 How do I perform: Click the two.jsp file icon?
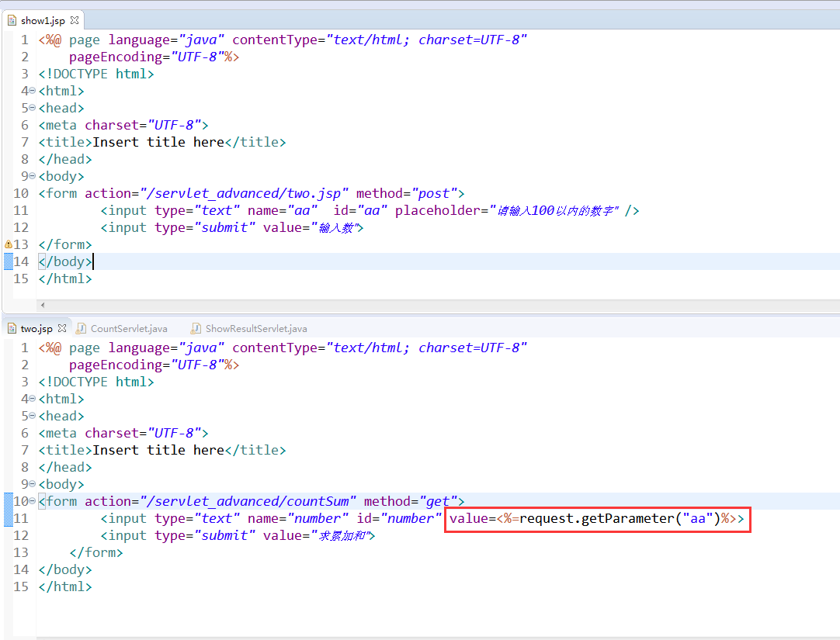(x=12, y=329)
